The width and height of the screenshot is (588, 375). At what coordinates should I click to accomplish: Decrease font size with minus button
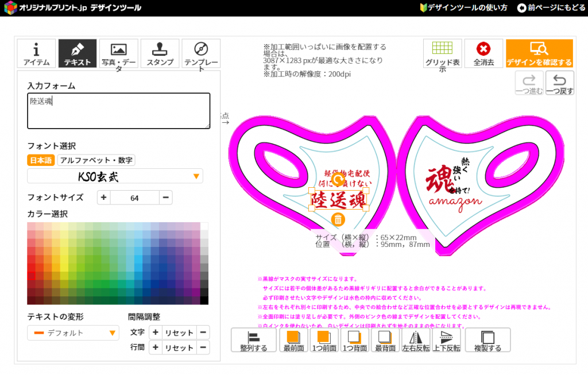point(166,197)
